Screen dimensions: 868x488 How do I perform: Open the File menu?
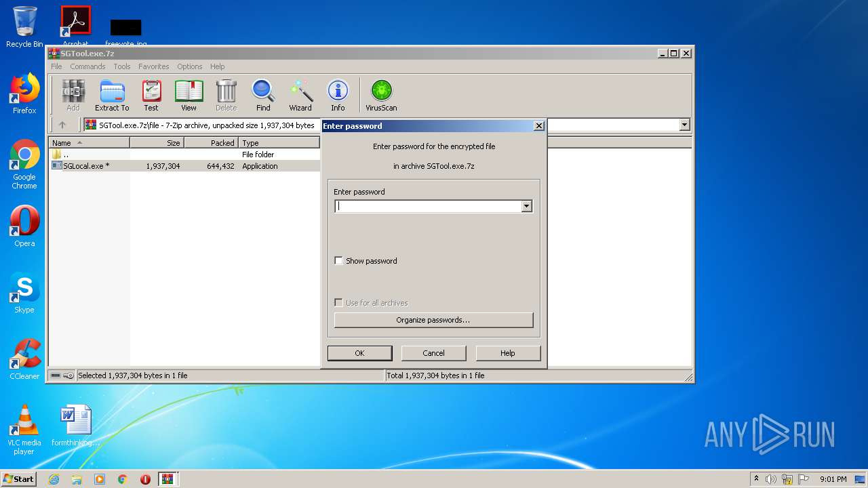click(x=56, y=66)
